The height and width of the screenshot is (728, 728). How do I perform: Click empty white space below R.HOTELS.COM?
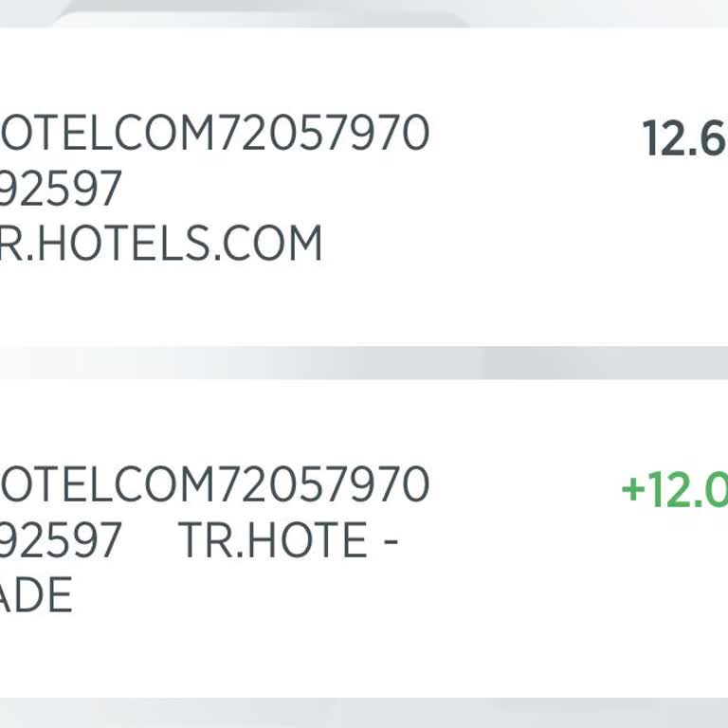pos(161,303)
